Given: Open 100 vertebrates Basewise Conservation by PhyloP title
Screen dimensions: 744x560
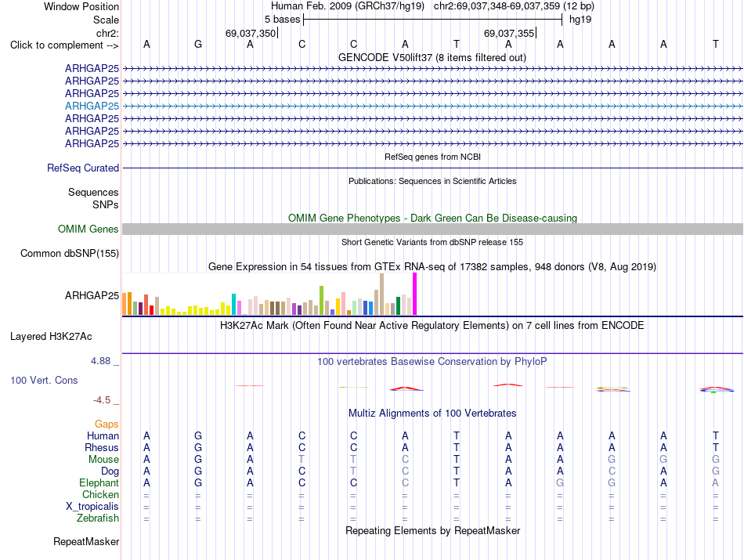Looking at the screenshot, I should [432, 362].
